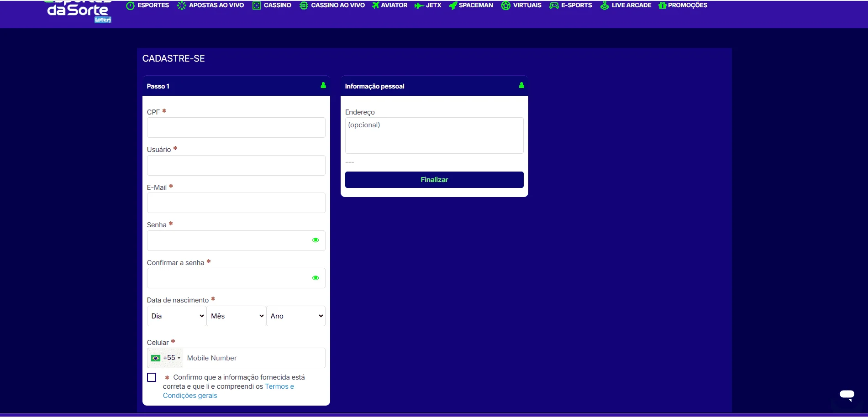
Task: Click the chip icon beside CASSINO AO VIVO
Action: click(304, 5)
